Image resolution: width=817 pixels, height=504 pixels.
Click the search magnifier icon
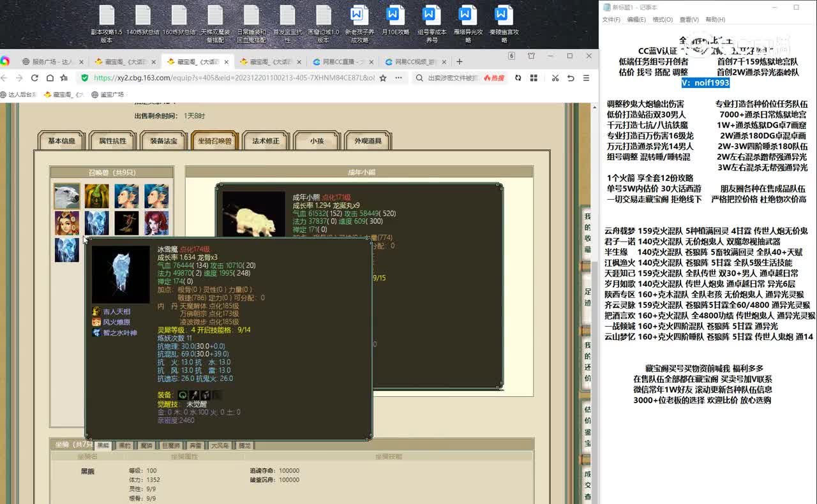(419, 78)
